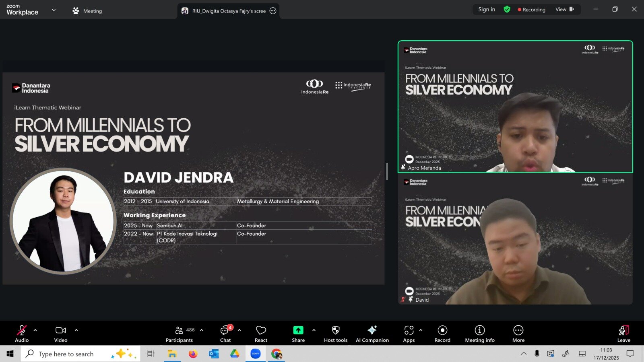Viewport: 644px width, 362px height.
Task: Click the divider handle beside shared screen
Action: click(387, 172)
